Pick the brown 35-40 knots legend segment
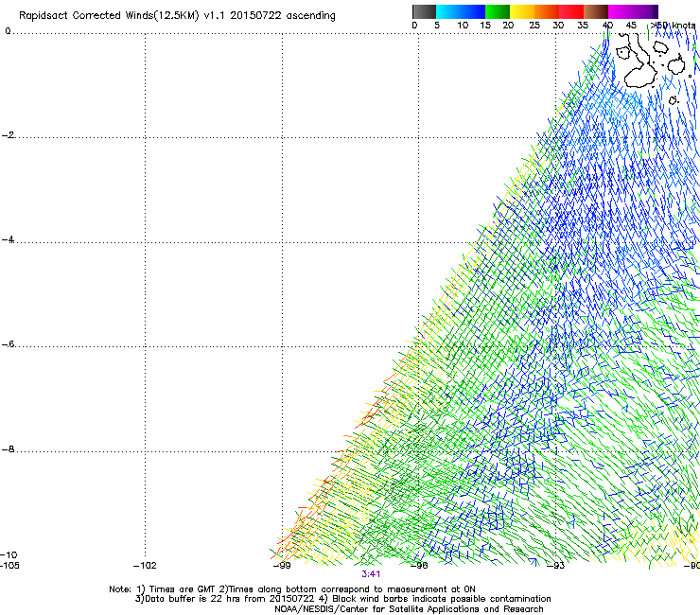The height and width of the screenshot is (615, 700). (596, 11)
